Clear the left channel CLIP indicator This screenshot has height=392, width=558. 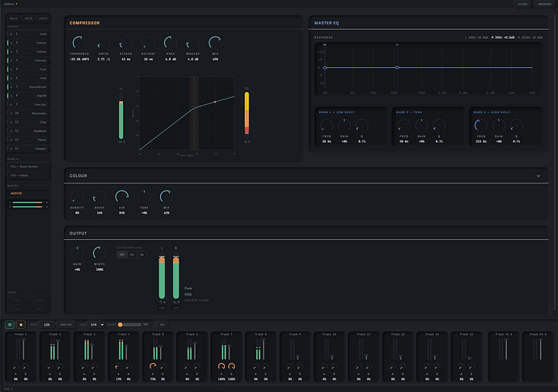162,307
